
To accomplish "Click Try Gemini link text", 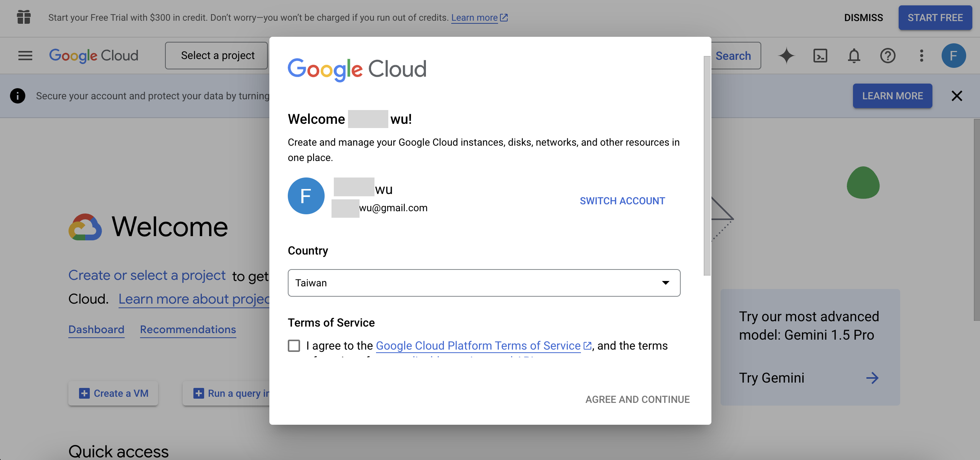I will click(x=772, y=378).
